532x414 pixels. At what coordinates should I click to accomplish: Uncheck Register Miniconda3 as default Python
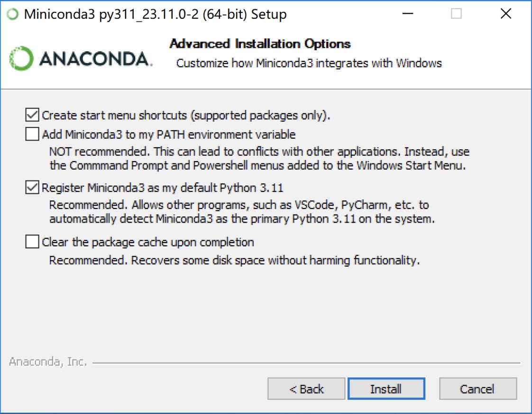32,187
